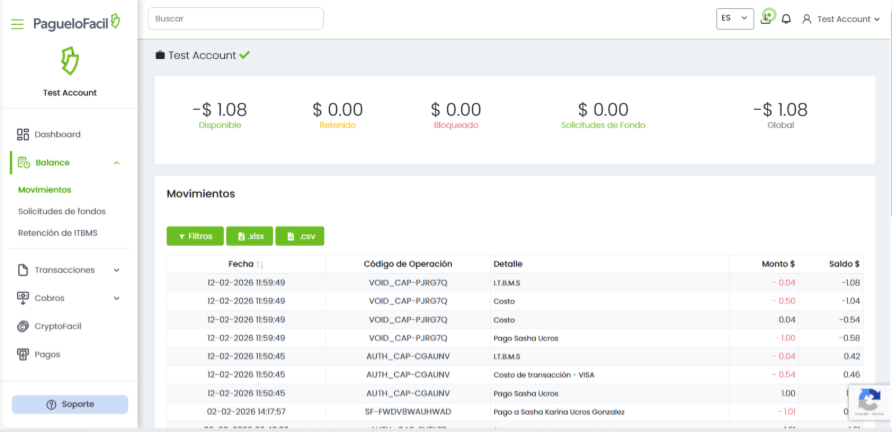This screenshot has width=892, height=432.
Task: Click the Pagos sidebar icon
Action: point(23,354)
